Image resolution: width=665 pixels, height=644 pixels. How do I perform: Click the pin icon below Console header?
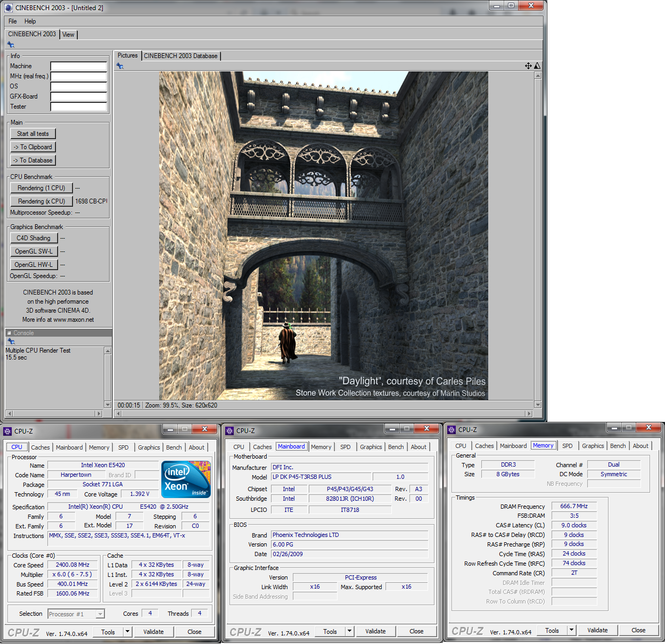click(x=11, y=341)
